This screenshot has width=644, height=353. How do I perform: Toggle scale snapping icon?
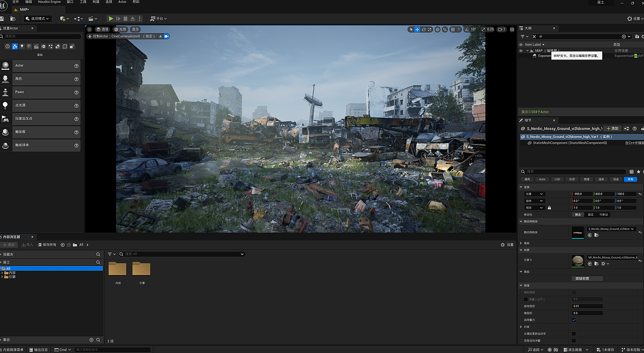[482, 29]
